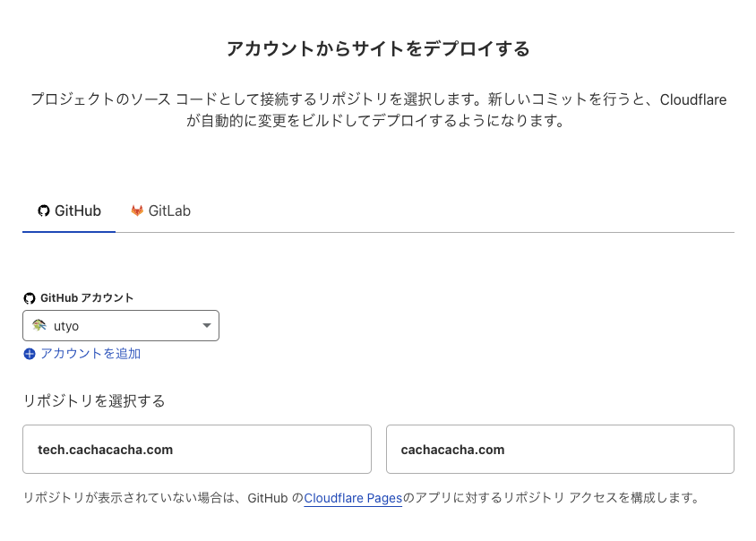Image resolution: width=756 pixels, height=541 pixels.
Task: Open the utyo GitHub account selector
Action: (121, 326)
